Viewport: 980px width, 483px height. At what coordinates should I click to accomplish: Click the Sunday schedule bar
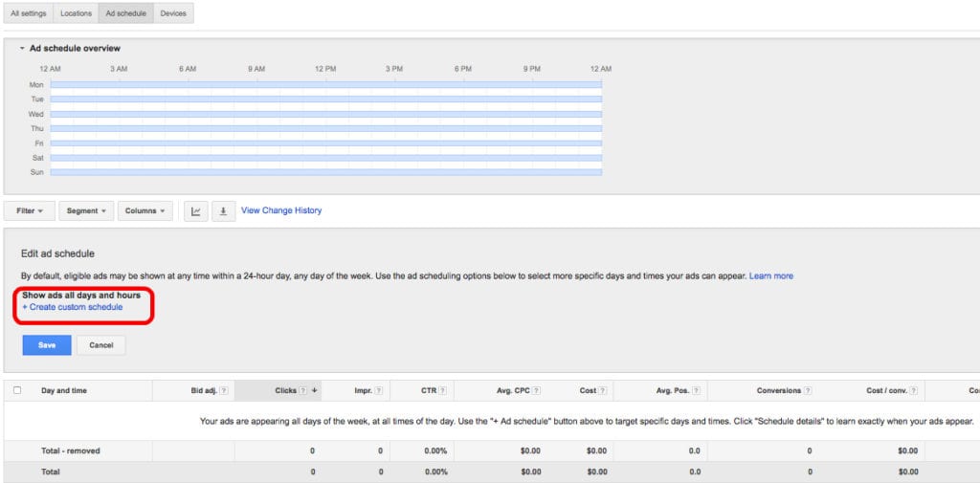tap(326, 172)
